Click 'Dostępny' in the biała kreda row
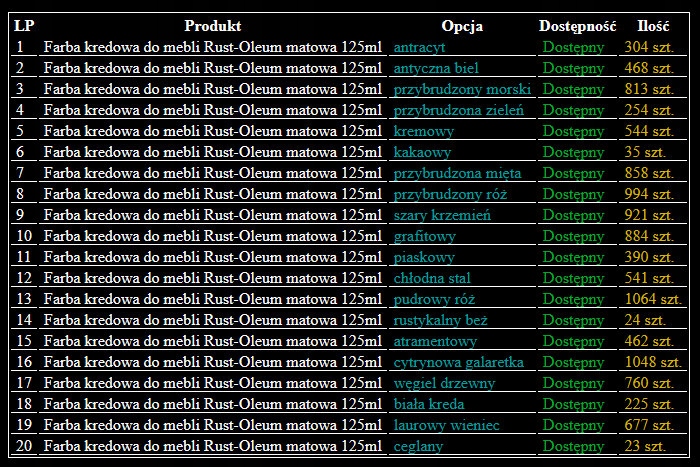 point(573,404)
